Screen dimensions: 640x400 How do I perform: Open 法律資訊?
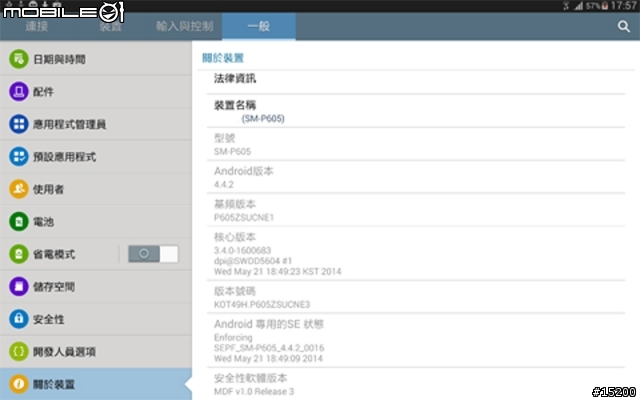(416, 82)
